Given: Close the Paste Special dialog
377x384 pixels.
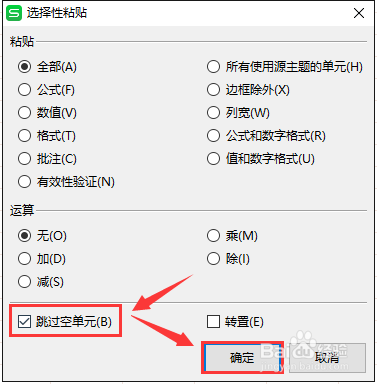Looking at the screenshot, I should click(x=359, y=13).
